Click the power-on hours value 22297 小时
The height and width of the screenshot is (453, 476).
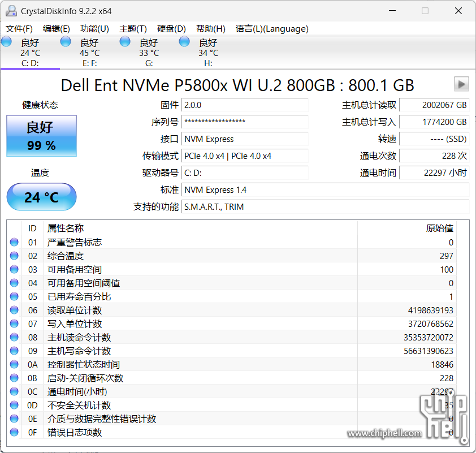(434, 173)
